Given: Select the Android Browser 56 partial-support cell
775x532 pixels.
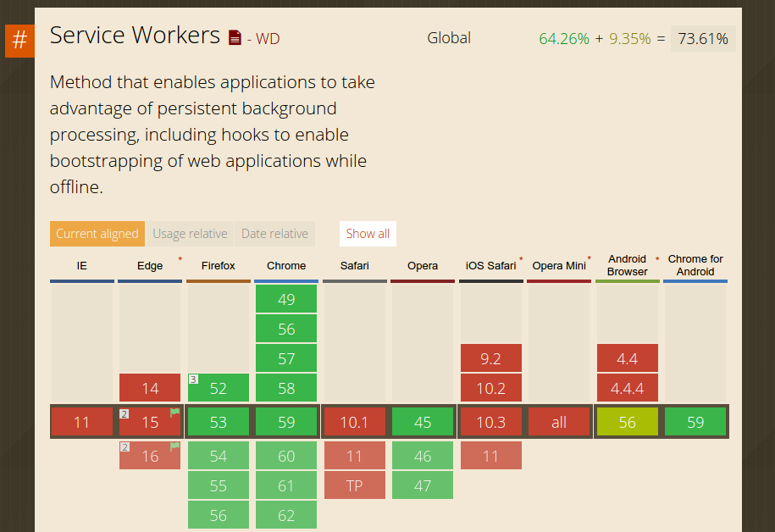Looking at the screenshot, I should (x=627, y=422).
